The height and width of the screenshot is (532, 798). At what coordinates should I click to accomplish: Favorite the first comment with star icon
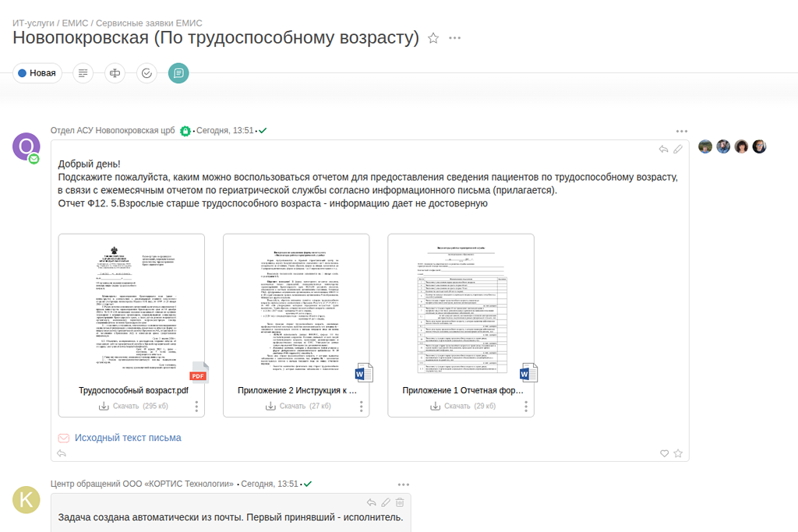[x=678, y=453]
